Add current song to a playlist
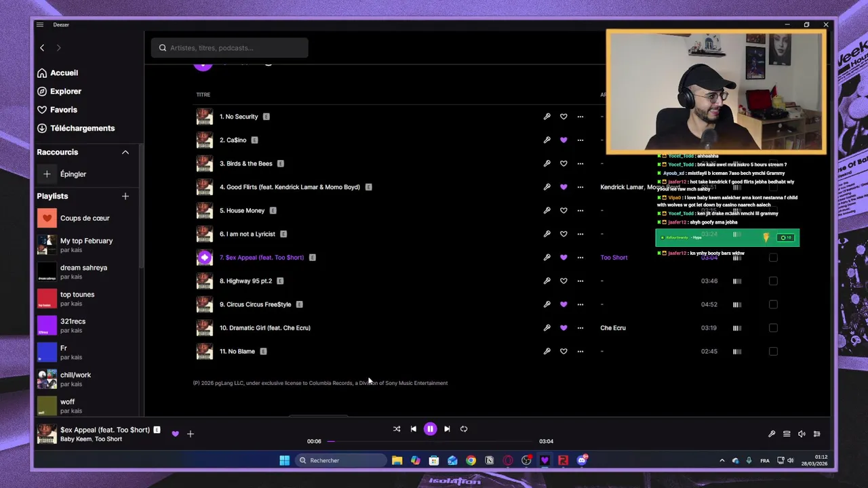The width and height of the screenshot is (868, 488). (x=191, y=434)
